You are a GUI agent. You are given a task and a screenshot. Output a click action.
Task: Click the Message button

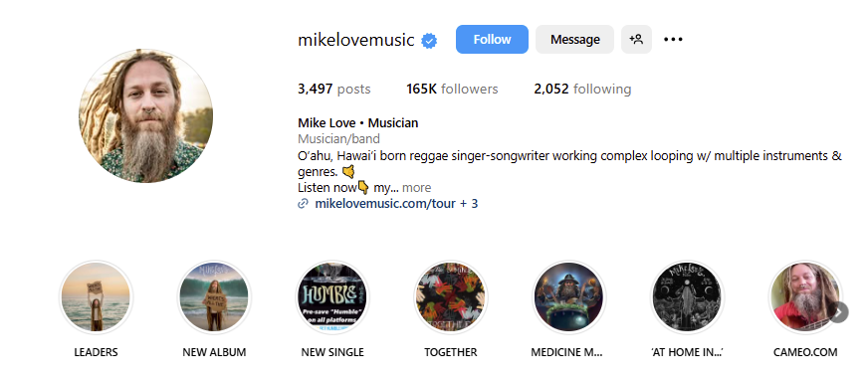(574, 40)
